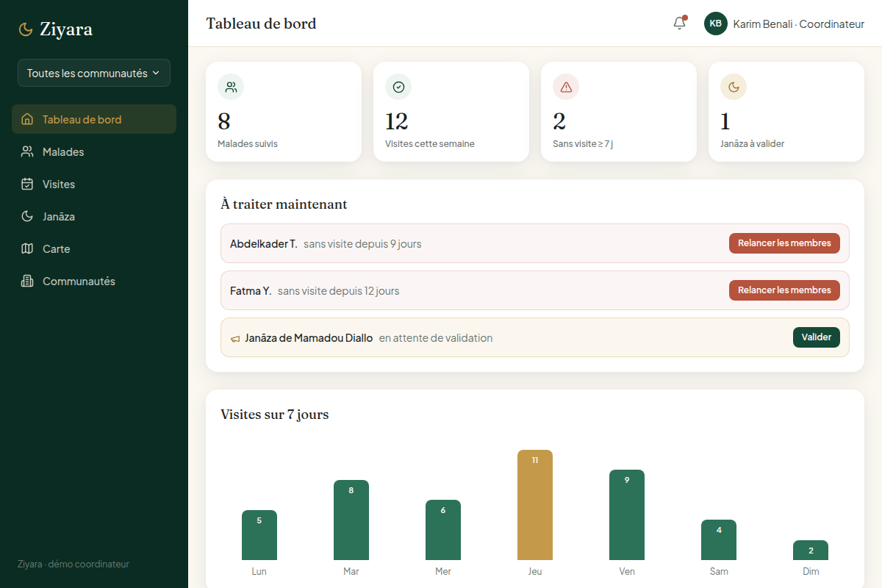Screen dimensions: 882x588
Task: Click the Fatma Y. name
Action: (x=251, y=290)
